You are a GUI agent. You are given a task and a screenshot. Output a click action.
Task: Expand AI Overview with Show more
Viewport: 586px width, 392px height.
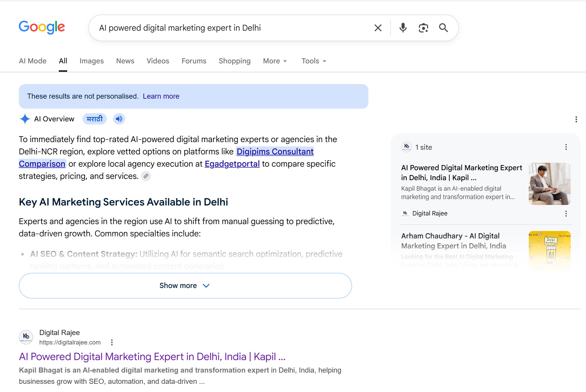point(185,286)
